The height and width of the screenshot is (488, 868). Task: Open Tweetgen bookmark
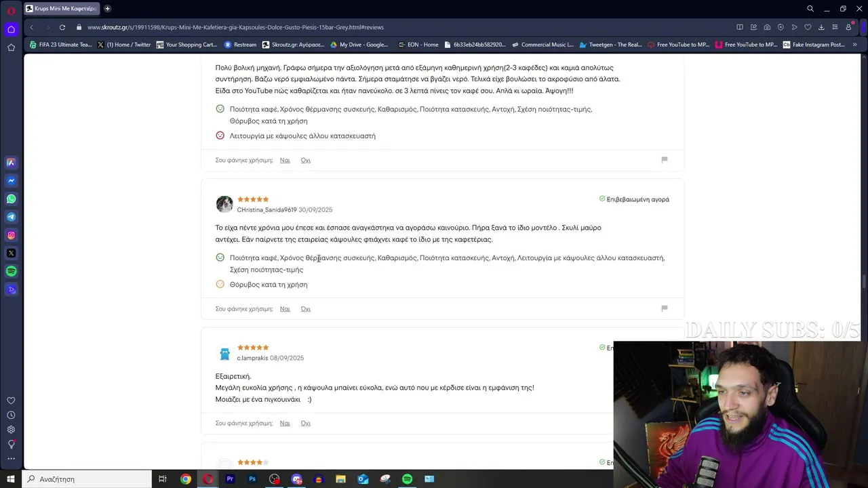click(x=610, y=45)
